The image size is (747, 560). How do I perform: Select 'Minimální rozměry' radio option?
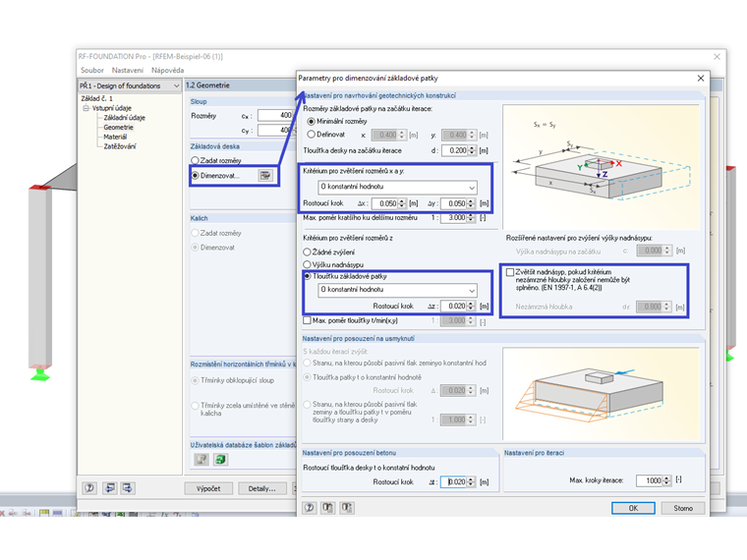pyautogui.click(x=312, y=122)
